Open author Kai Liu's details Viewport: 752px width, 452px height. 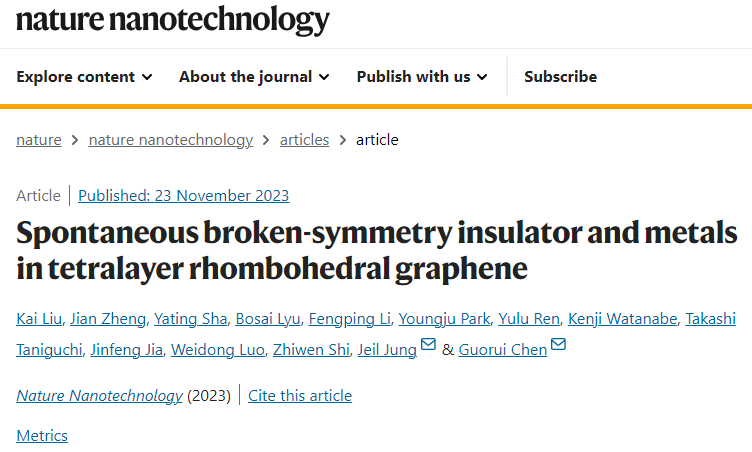pos(39,319)
